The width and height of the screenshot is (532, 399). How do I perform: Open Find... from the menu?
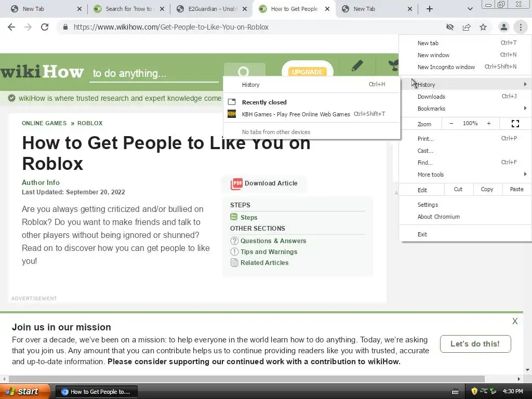click(465, 163)
